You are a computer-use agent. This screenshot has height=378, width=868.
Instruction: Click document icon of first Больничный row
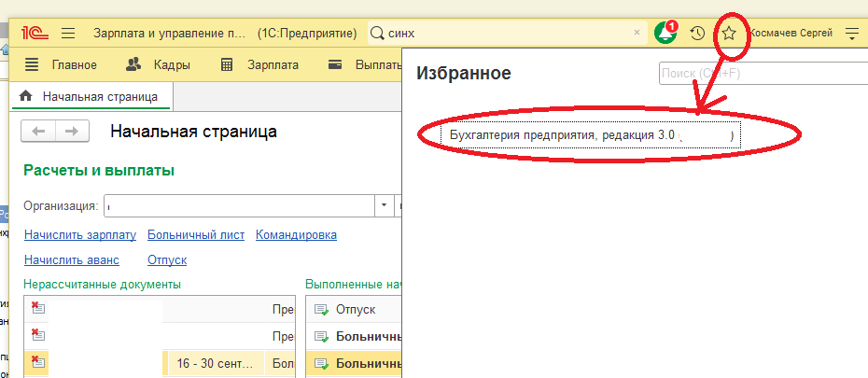322,336
